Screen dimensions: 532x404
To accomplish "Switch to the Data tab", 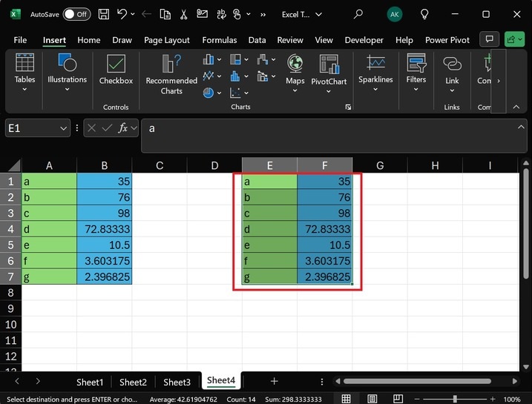I will tap(257, 40).
